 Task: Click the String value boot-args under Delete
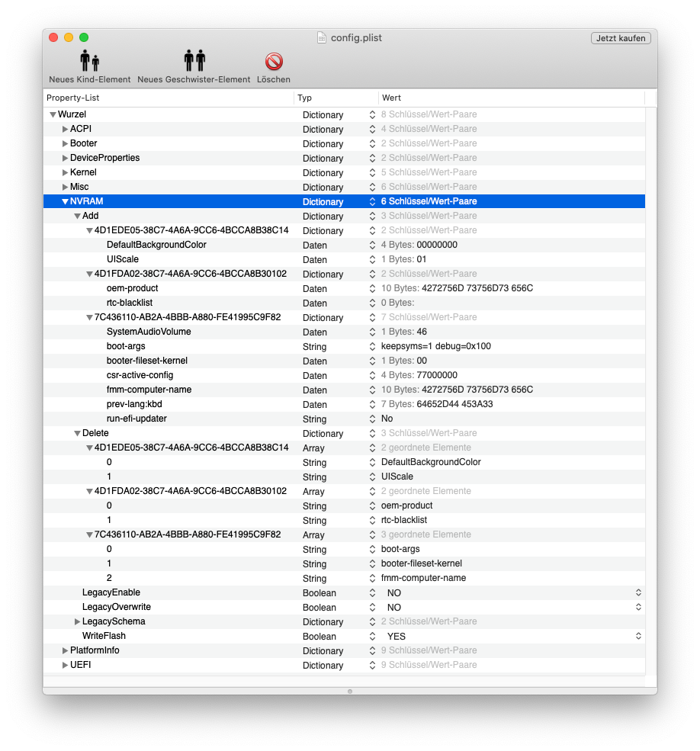[x=400, y=550]
